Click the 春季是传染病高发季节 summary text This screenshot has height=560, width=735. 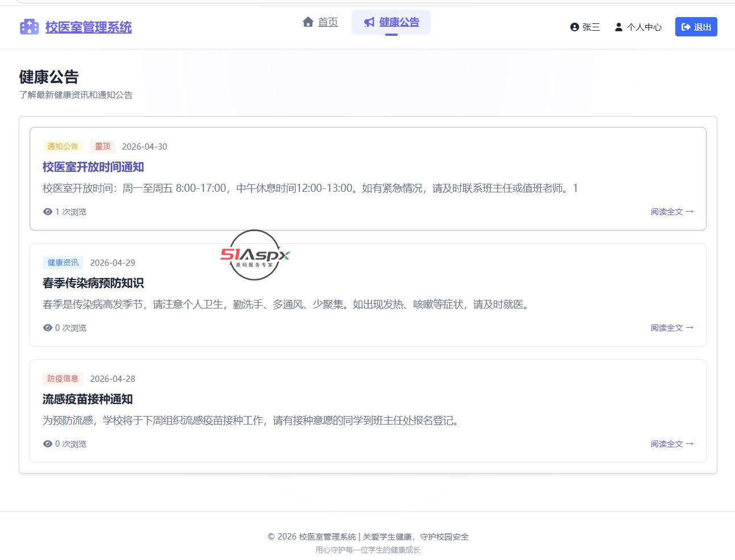(287, 304)
